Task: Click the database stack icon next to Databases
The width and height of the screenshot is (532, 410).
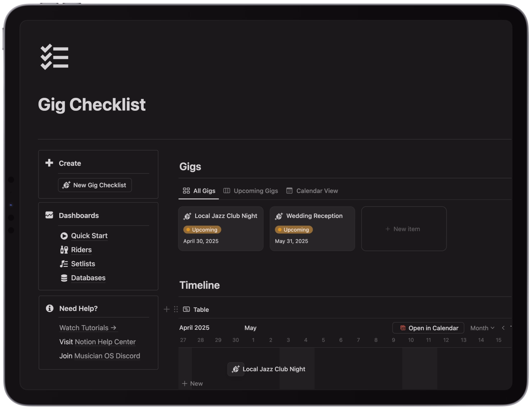Action: pos(64,278)
